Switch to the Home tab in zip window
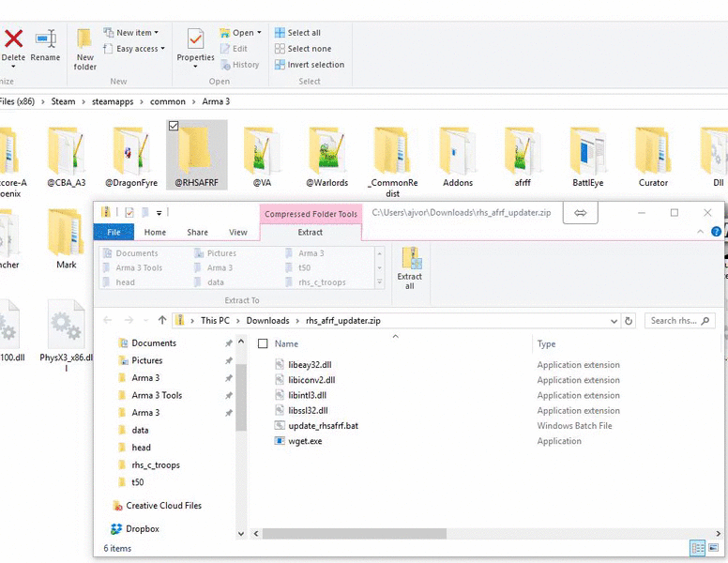This screenshot has height=563, width=728. [155, 232]
